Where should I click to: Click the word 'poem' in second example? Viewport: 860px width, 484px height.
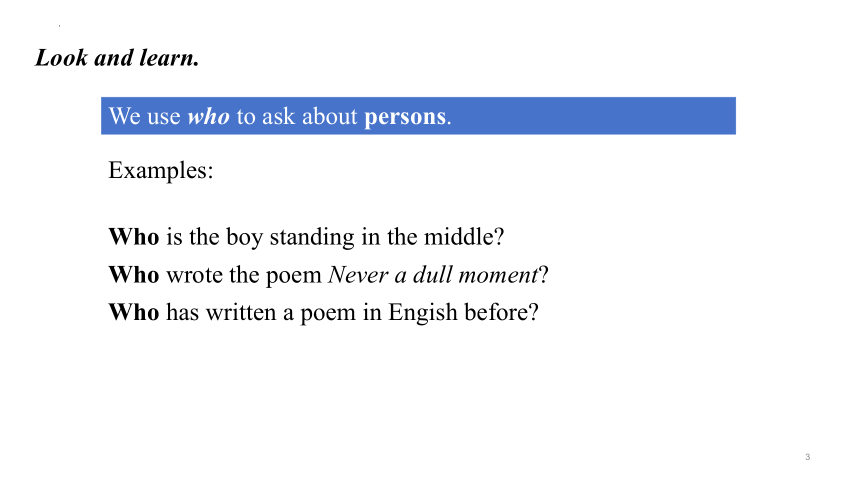[x=293, y=276]
